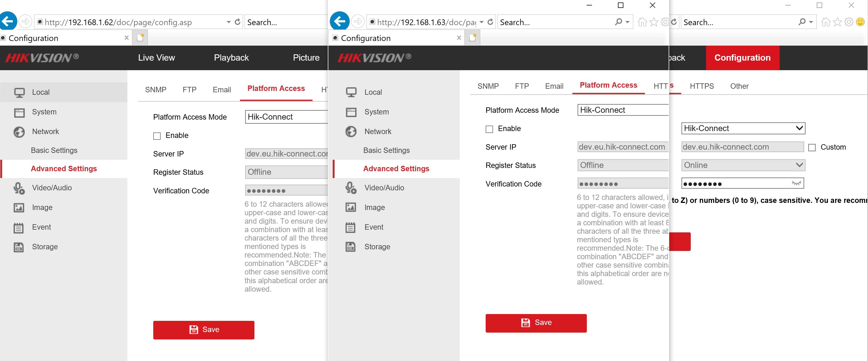868x361 pixels.
Task: Enable the Platform Access checkbox on right camera
Action: 489,128
